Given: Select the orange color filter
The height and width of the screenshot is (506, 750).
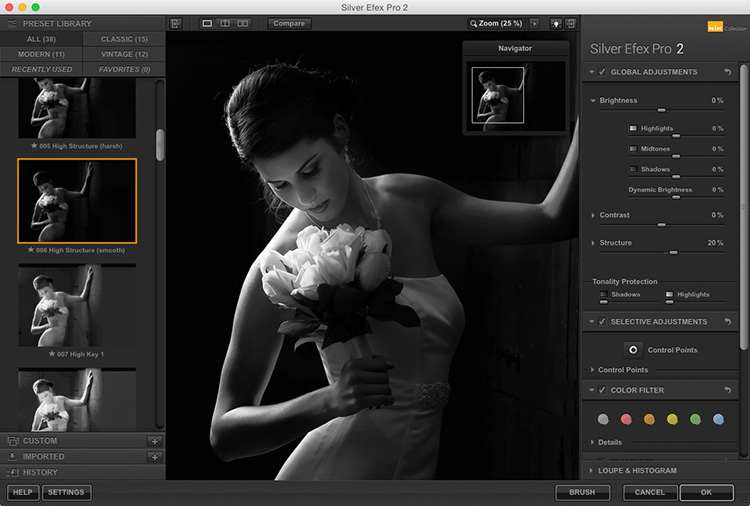Looking at the screenshot, I should click(649, 419).
